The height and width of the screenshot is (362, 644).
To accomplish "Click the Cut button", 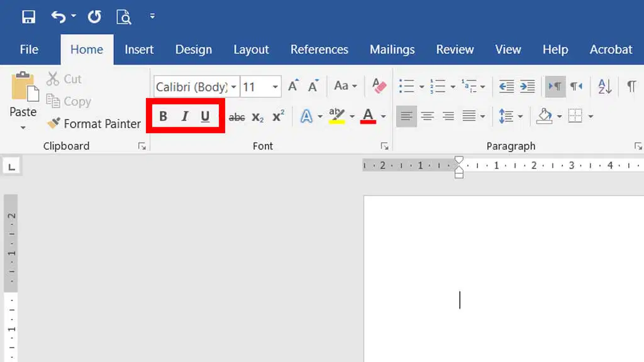I will pos(64,79).
